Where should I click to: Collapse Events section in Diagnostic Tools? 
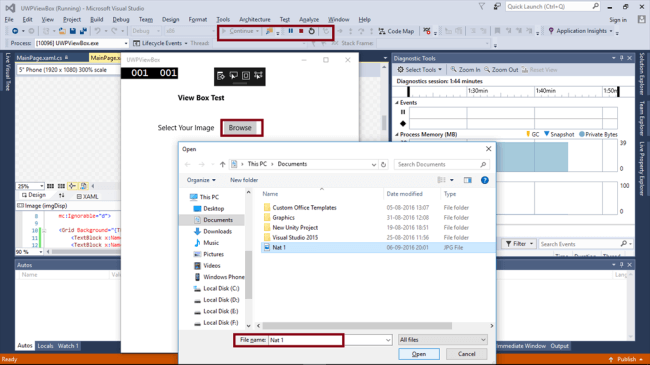[397, 102]
